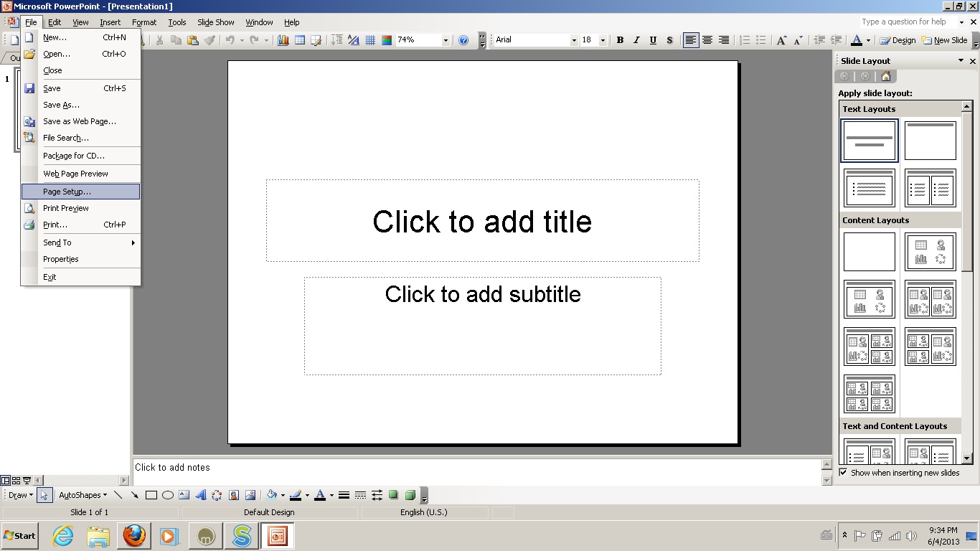This screenshot has width=980, height=551.
Task: Open the Slide Layout task pane dropdown
Action: click(x=961, y=61)
